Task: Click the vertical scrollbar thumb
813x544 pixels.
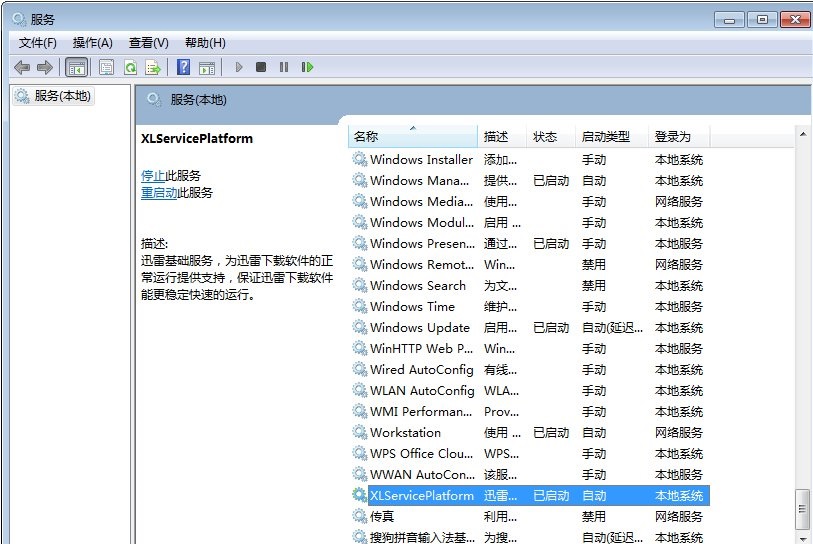Action: click(803, 509)
